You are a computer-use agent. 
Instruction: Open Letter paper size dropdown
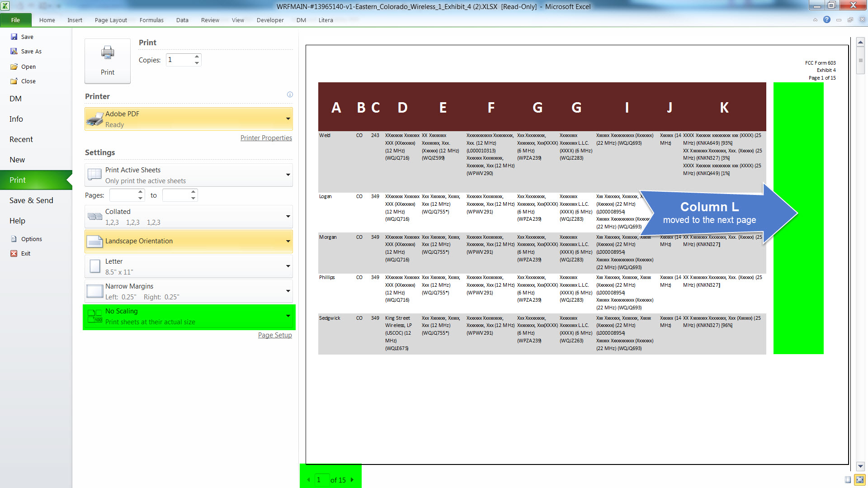tap(189, 266)
